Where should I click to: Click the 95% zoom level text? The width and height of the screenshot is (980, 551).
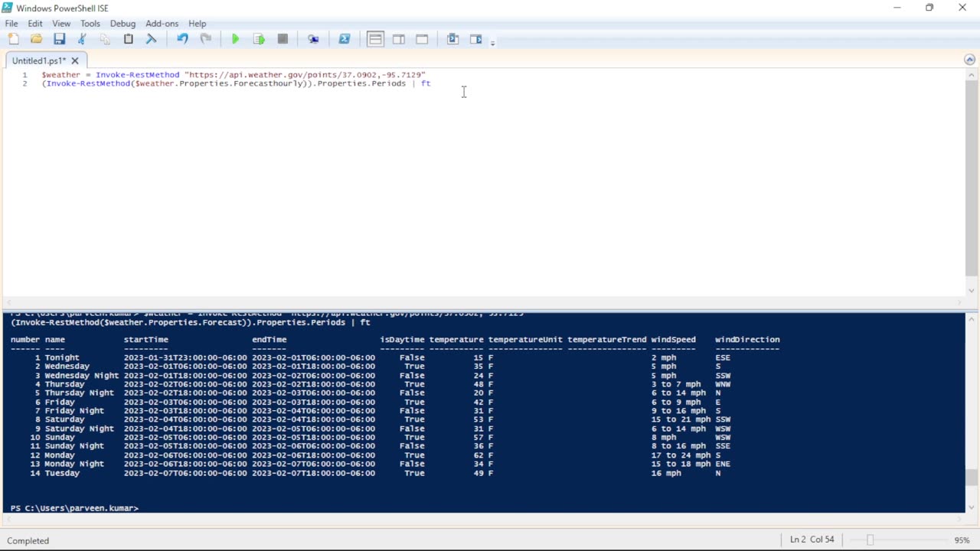962,540
